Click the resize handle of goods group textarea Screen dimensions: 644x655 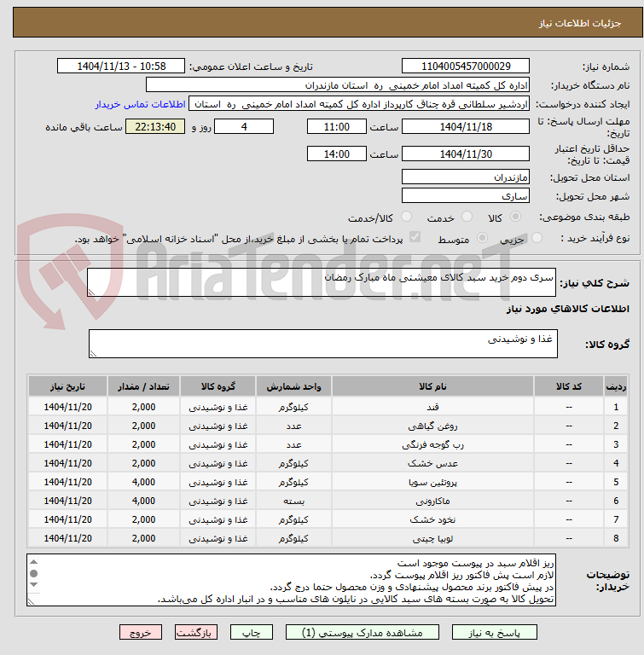click(93, 353)
